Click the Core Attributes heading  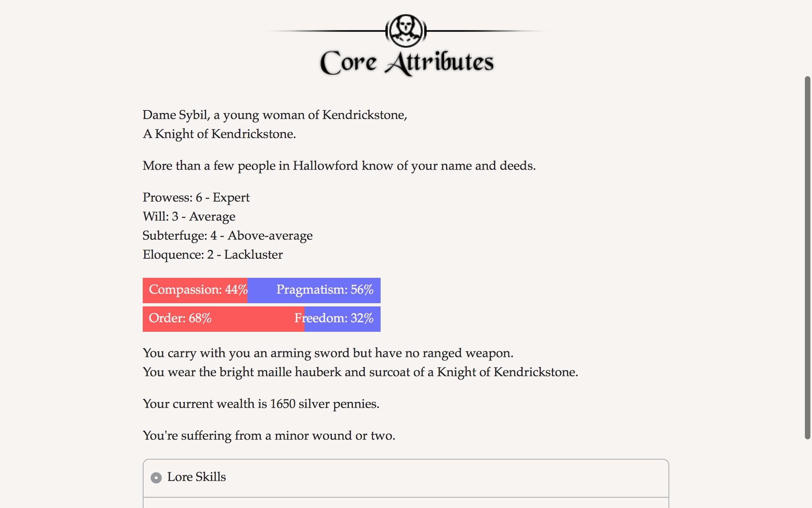point(406,63)
